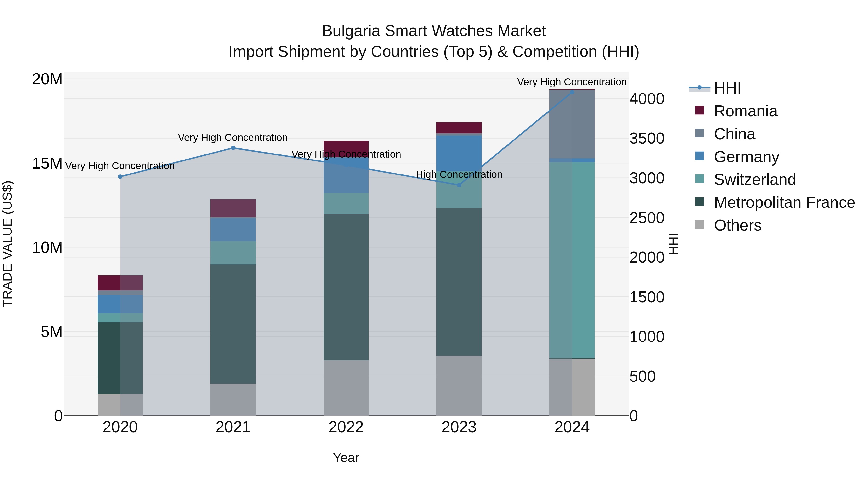868x488 pixels.
Task: Click the 2022 Switzerland bar segment
Action: (x=346, y=203)
